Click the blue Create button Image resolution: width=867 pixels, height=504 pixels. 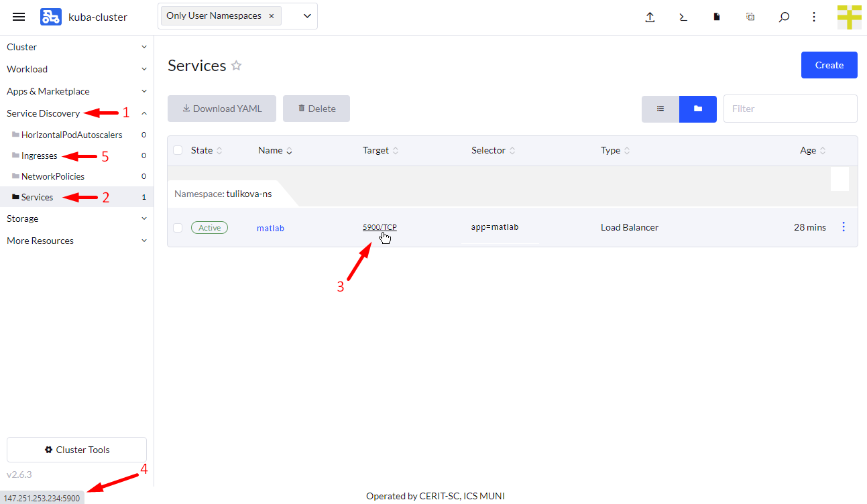829,65
